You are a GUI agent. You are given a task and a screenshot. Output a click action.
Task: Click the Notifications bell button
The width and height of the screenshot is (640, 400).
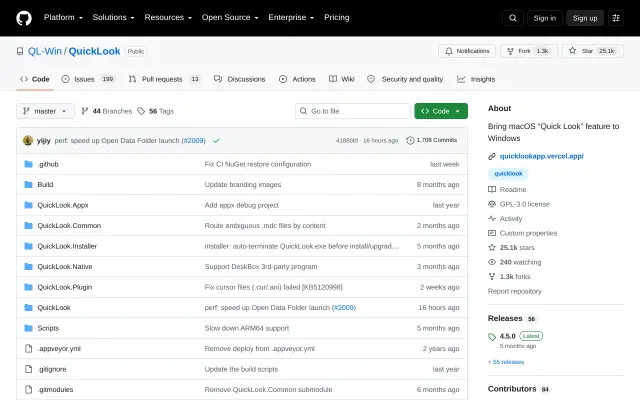(467, 51)
